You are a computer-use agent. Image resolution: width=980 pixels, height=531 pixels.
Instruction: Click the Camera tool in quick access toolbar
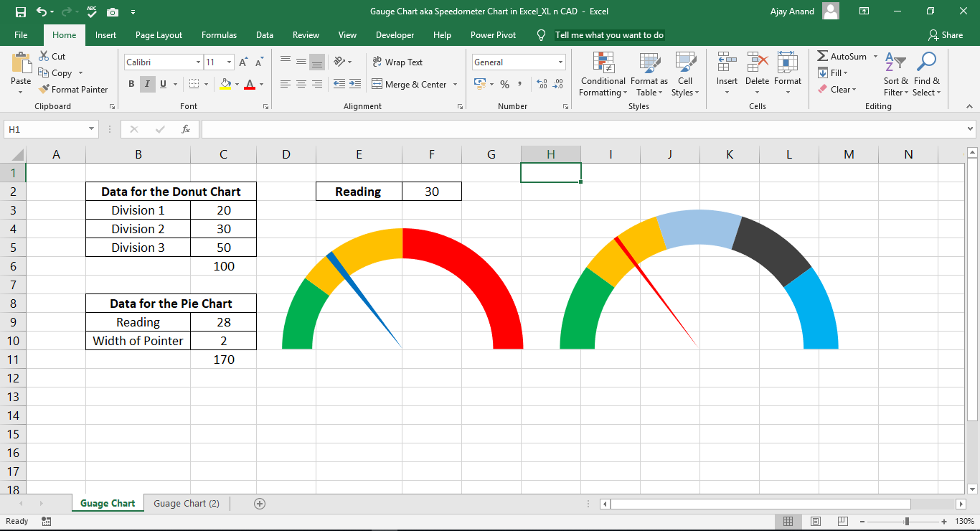coord(113,11)
